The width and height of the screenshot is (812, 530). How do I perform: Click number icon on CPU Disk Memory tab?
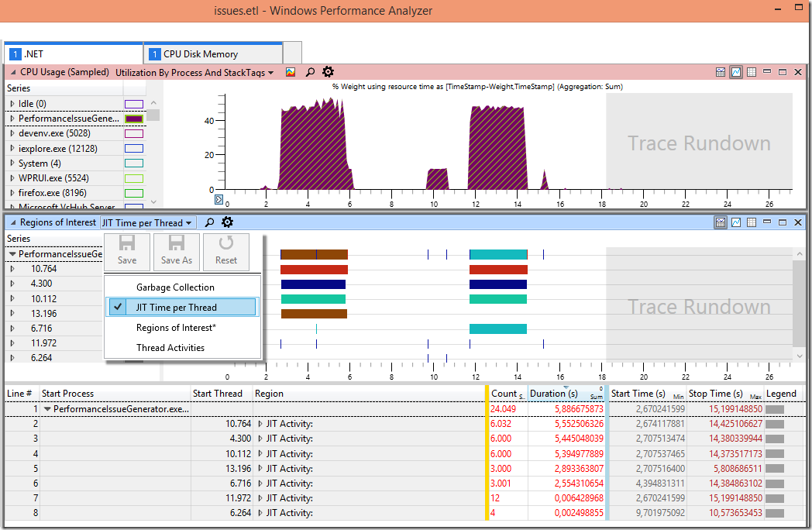pos(154,54)
